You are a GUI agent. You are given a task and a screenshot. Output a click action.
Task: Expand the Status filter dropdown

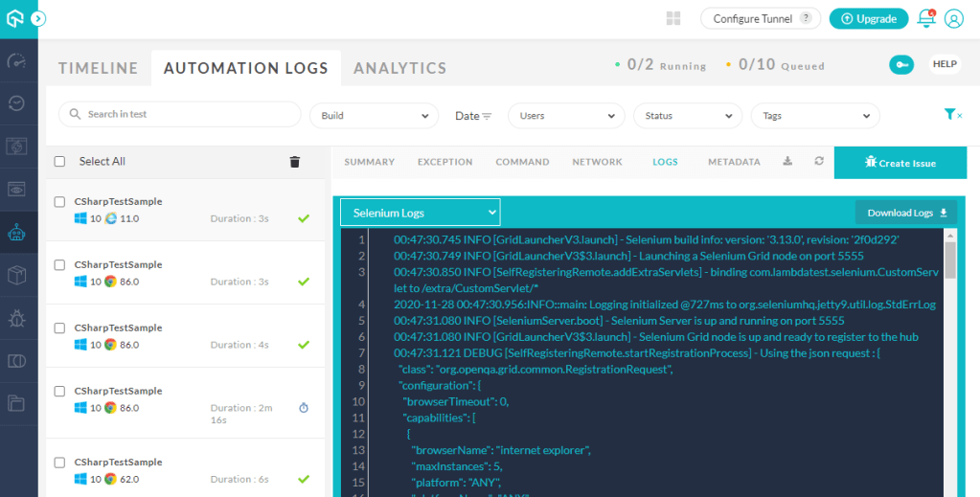681,116
